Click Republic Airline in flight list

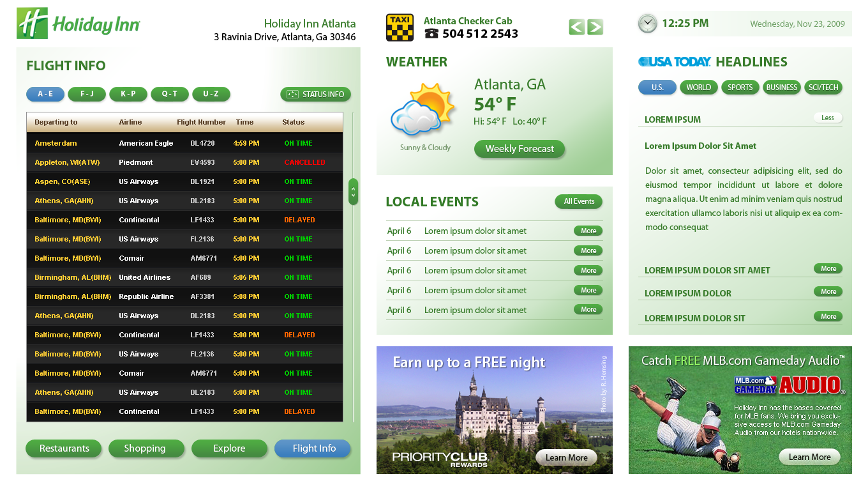[x=146, y=296]
